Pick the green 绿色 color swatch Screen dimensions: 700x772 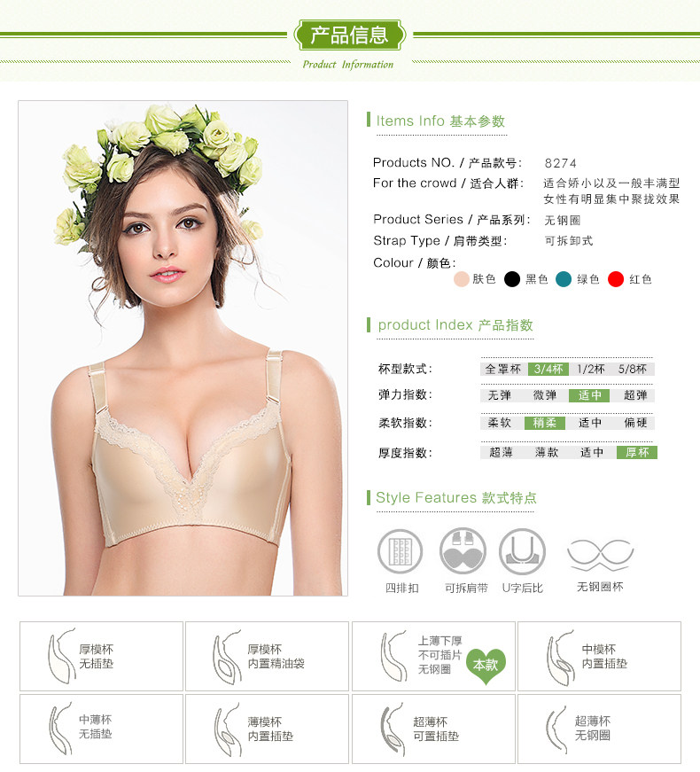click(x=564, y=279)
